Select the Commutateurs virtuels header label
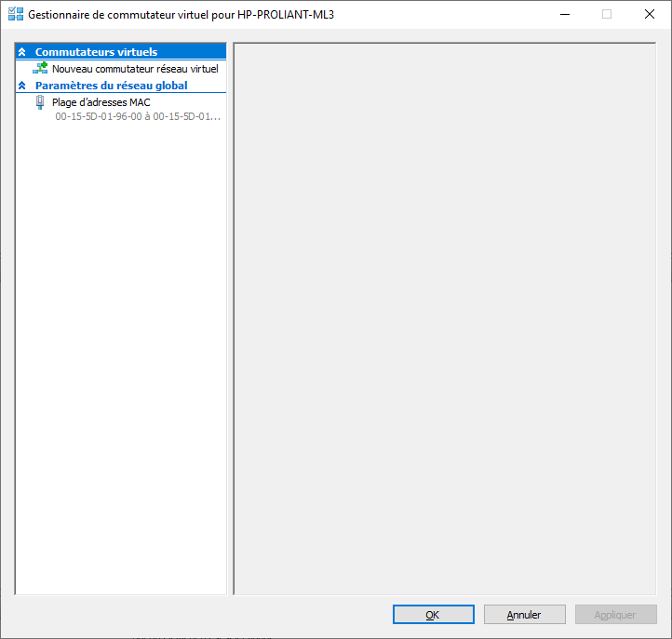The height and width of the screenshot is (639, 672). pos(96,52)
